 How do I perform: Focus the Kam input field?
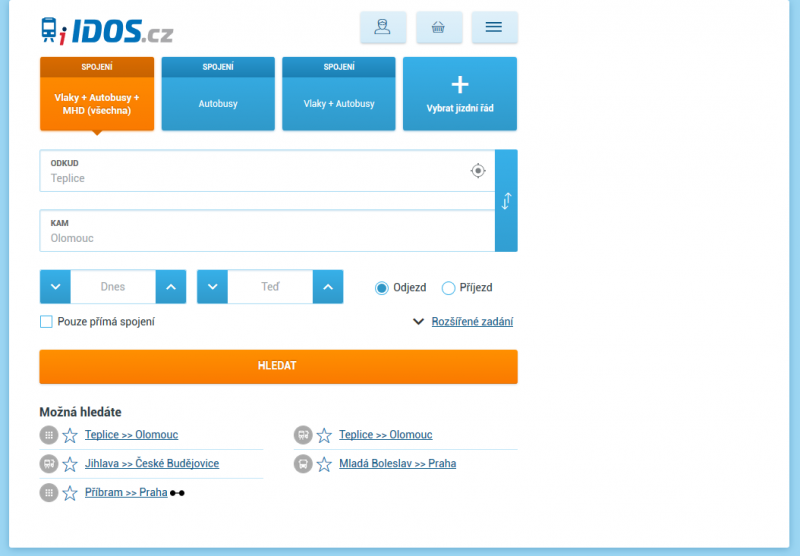(x=267, y=231)
